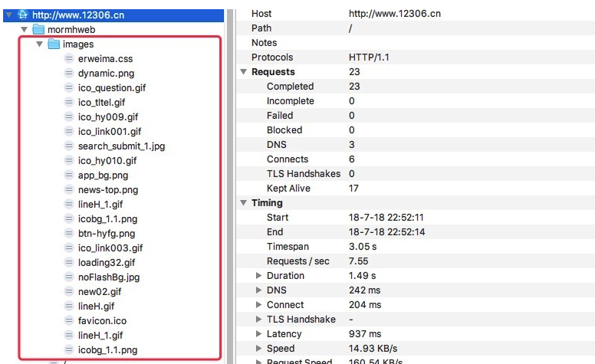Select noFlashBg.jpg in the tree

pos(108,277)
